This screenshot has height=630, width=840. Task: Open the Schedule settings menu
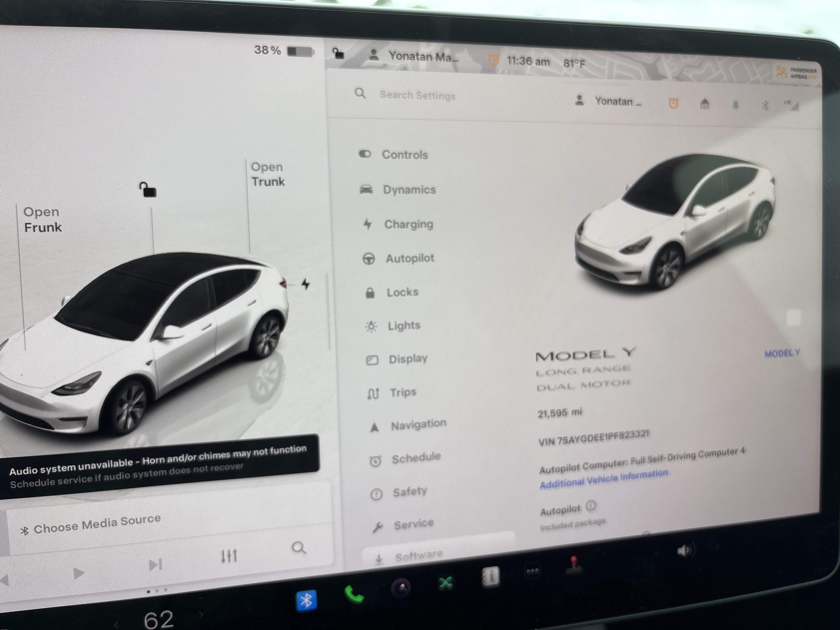[405, 458]
